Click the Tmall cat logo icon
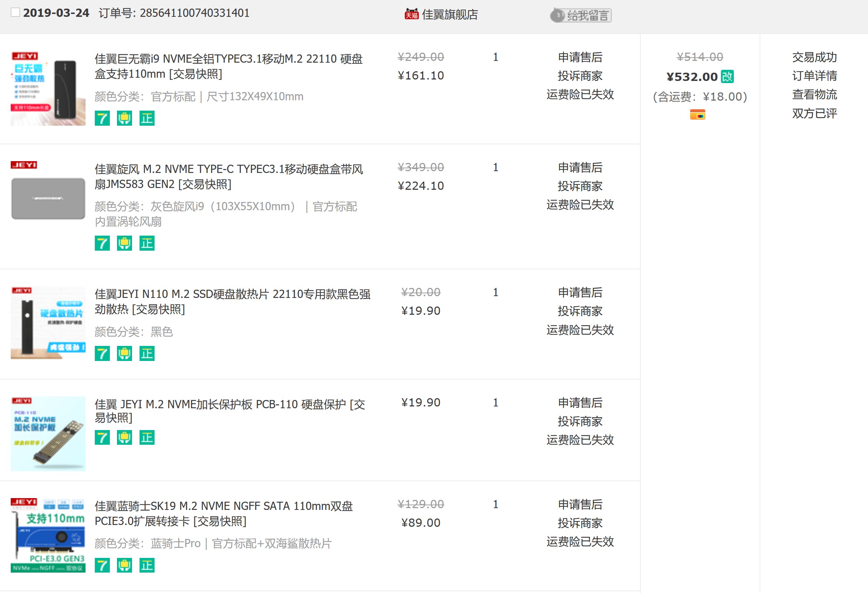 pos(411,14)
